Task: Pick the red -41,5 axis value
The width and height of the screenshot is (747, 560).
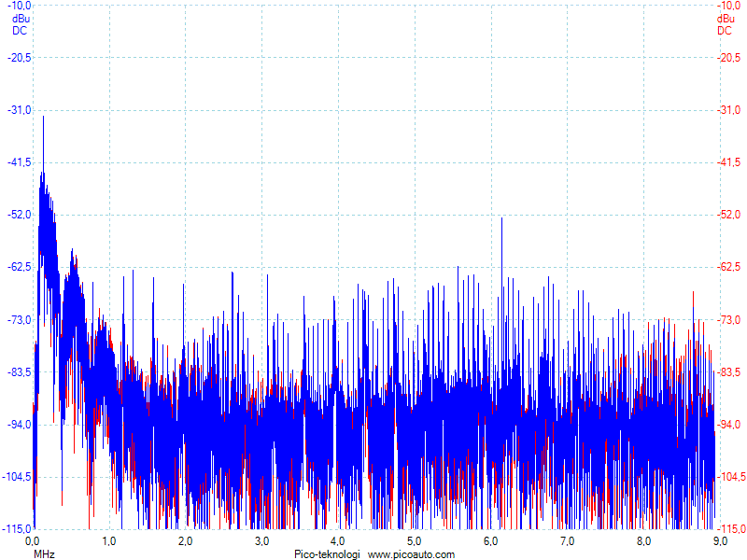Action: [729, 162]
